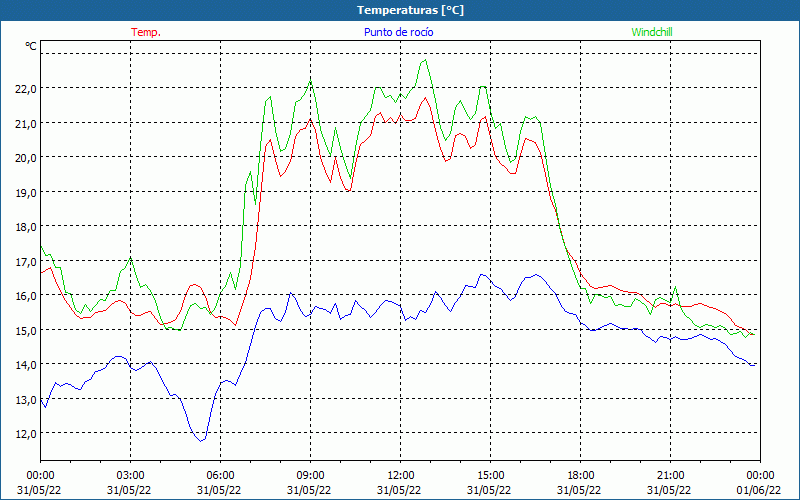Click the '18:00' time label on the x-axis
This screenshot has height=500, width=800.
pos(581,476)
